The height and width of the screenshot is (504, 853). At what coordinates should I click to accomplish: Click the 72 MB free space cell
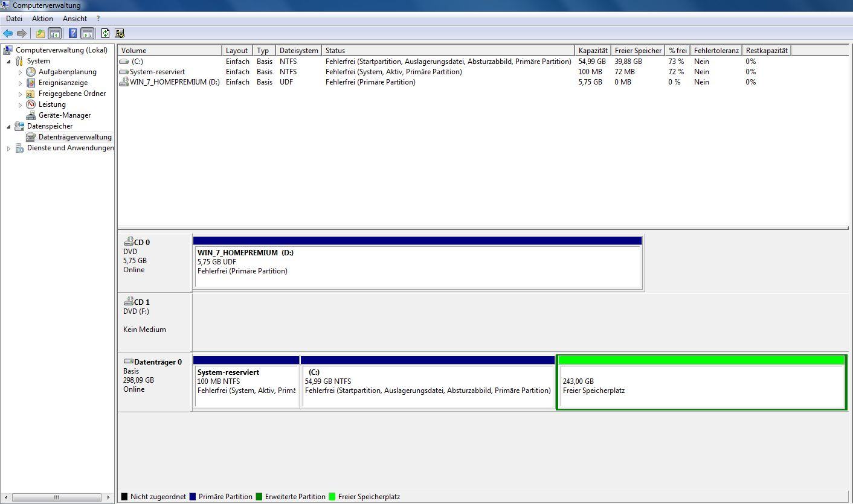click(x=625, y=72)
